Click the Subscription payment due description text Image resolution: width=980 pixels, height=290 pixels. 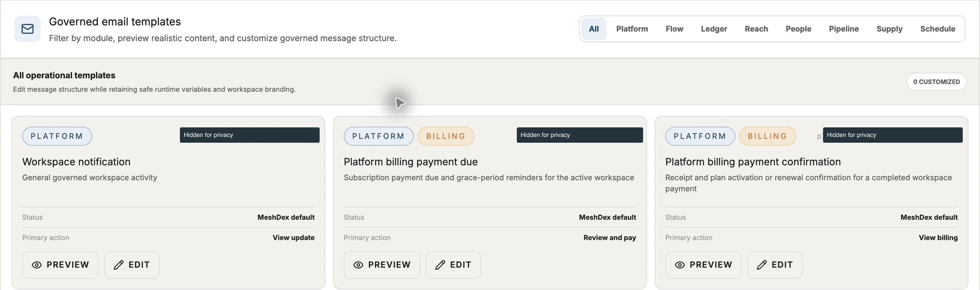coord(489,178)
